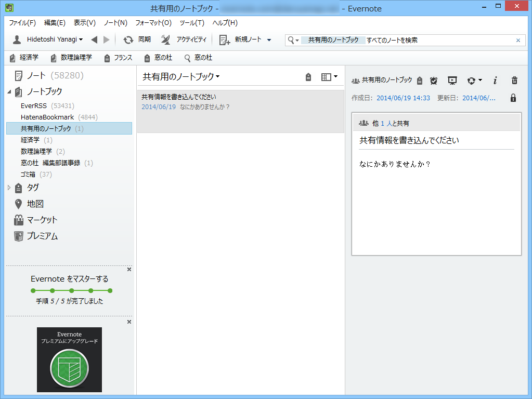The width and height of the screenshot is (532, 399).
Task: Open the reminder alarm for this note
Action: (433, 81)
